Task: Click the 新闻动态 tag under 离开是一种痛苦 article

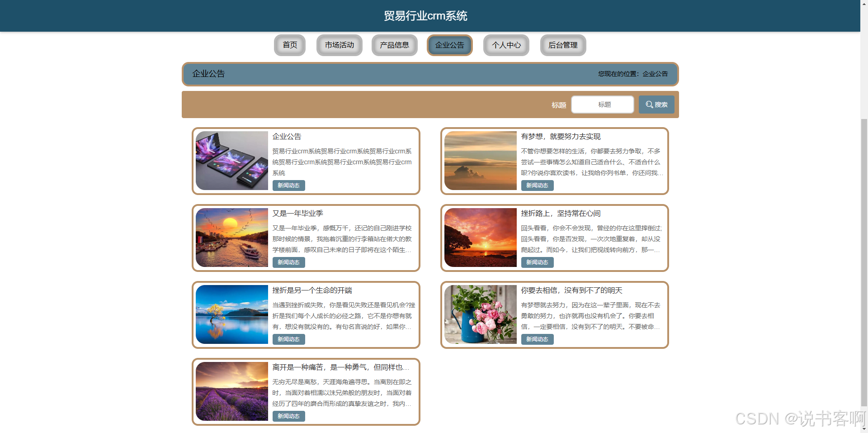Action: pyautogui.click(x=288, y=416)
